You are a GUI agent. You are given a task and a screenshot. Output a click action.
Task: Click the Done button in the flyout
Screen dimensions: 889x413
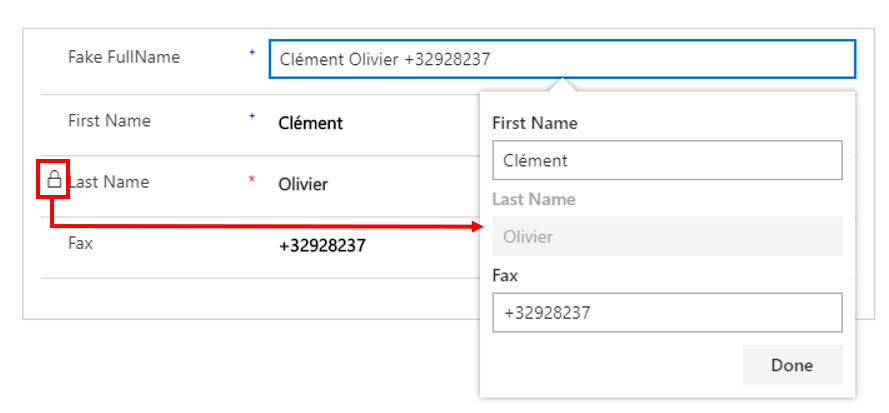pyautogui.click(x=792, y=365)
